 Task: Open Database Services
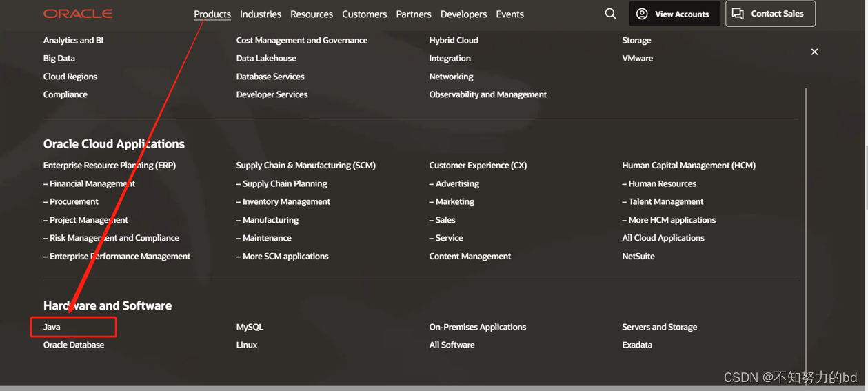270,77
